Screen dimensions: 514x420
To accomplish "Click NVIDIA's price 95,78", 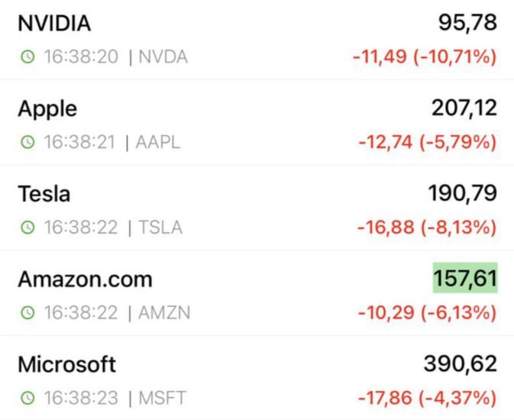I will [x=467, y=23].
